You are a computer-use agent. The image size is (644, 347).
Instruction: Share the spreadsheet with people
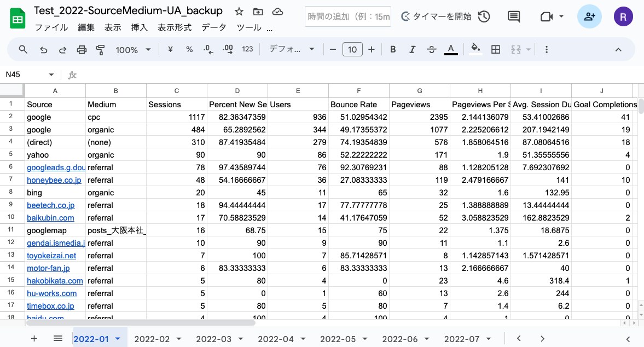coord(589,16)
